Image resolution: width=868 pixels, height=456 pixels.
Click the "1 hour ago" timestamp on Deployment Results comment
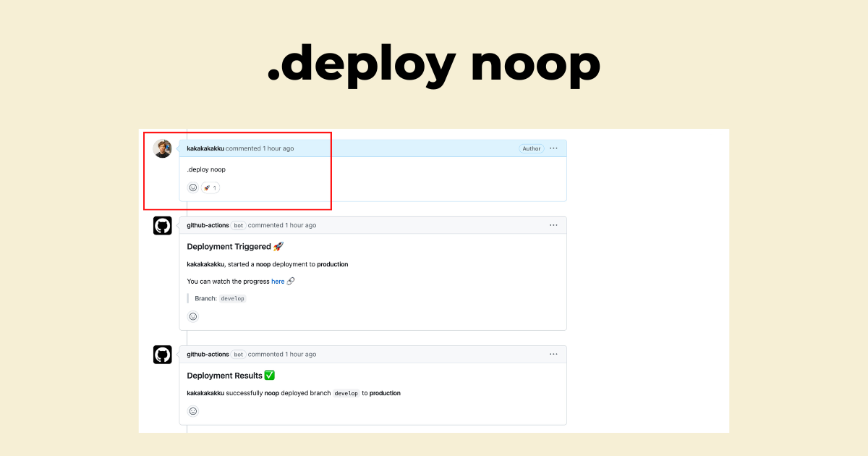tap(299, 354)
